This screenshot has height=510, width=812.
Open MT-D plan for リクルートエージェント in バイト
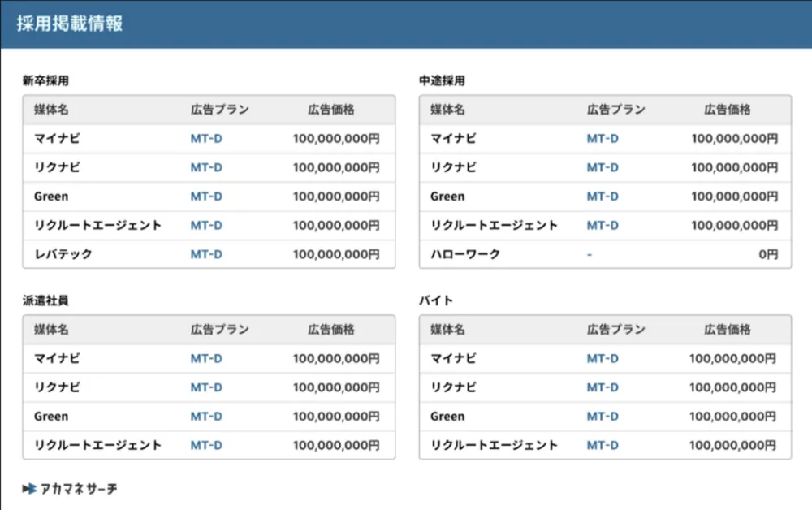coord(603,445)
